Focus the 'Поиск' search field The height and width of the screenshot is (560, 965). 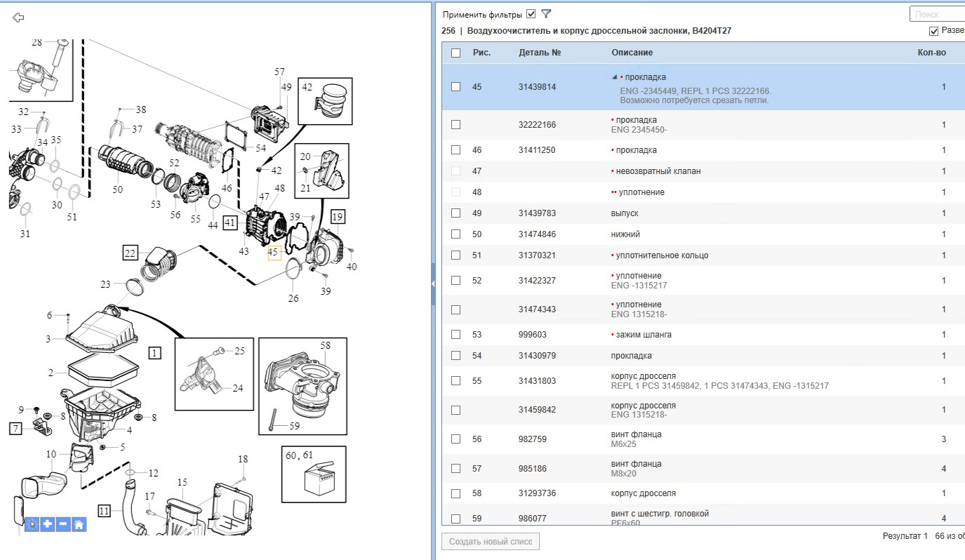coord(937,14)
